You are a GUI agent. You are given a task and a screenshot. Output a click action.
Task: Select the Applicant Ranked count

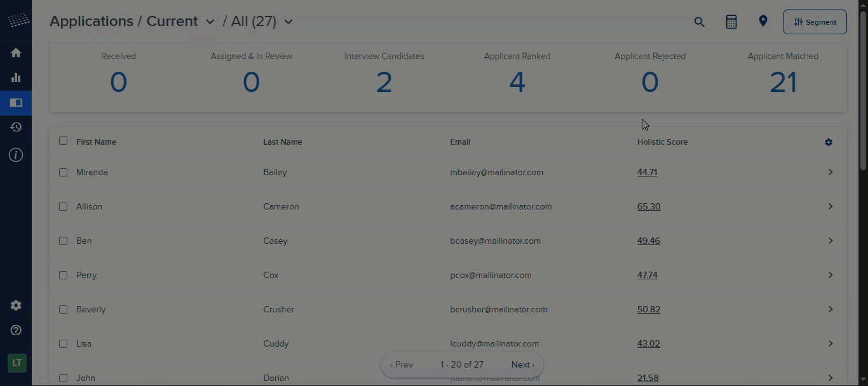(x=517, y=83)
